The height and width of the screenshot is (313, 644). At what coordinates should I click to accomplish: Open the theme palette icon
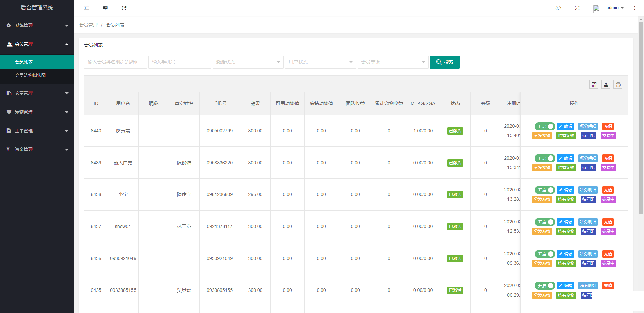558,8
